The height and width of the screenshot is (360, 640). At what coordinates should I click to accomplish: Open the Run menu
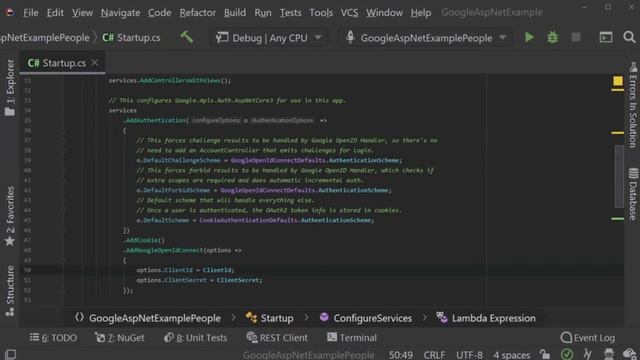click(x=263, y=13)
